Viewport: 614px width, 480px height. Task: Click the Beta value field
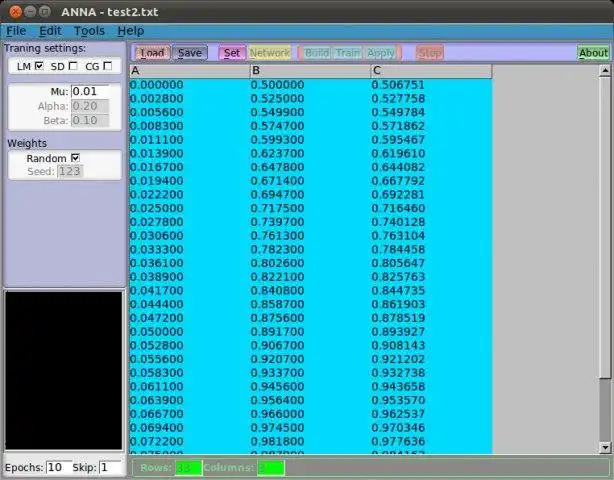tap(90, 121)
